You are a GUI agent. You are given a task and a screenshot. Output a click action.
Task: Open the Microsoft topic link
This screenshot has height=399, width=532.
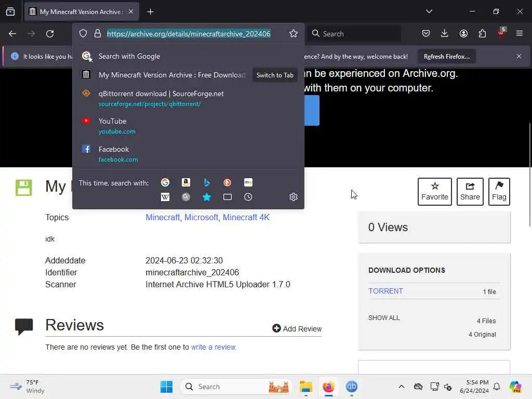(x=201, y=218)
